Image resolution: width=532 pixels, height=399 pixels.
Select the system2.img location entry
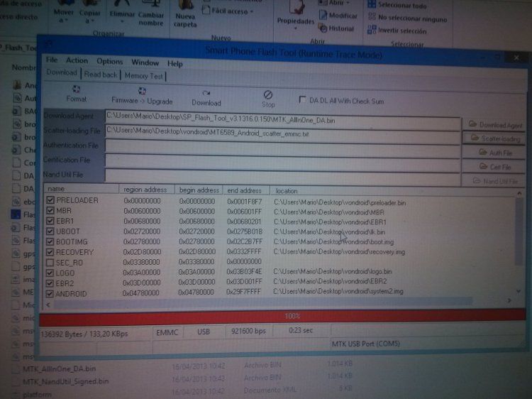(338, 291)
